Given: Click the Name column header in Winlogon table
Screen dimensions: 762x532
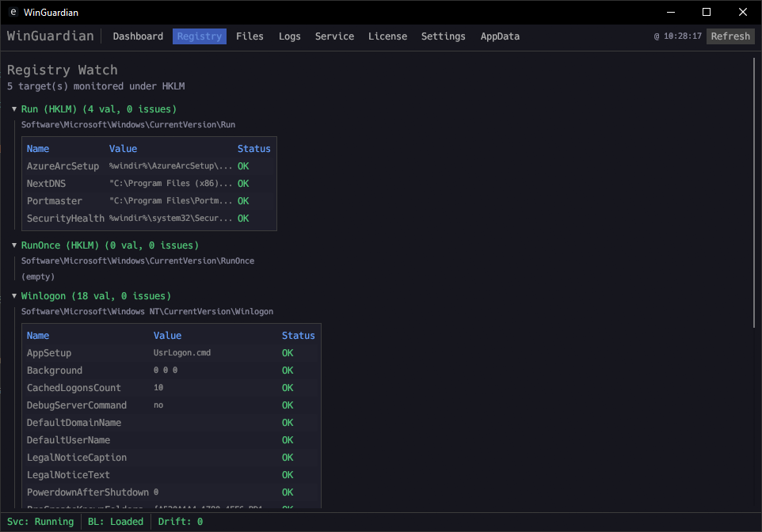Looking at the screenshot, I should (x=38, y=336).
